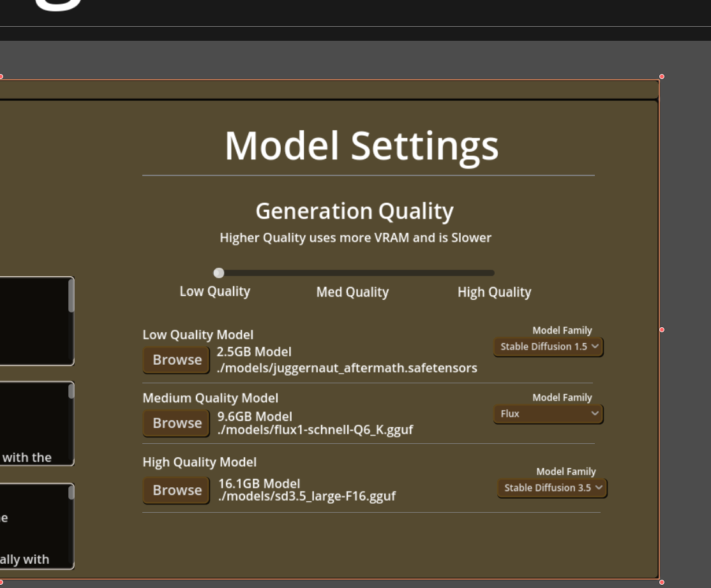Click Browse for the Medium Quality Model

click(177, 423)
